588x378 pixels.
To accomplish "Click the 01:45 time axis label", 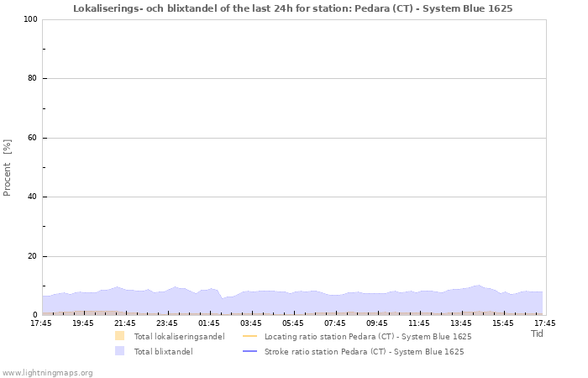I will [x=209, y=323].
